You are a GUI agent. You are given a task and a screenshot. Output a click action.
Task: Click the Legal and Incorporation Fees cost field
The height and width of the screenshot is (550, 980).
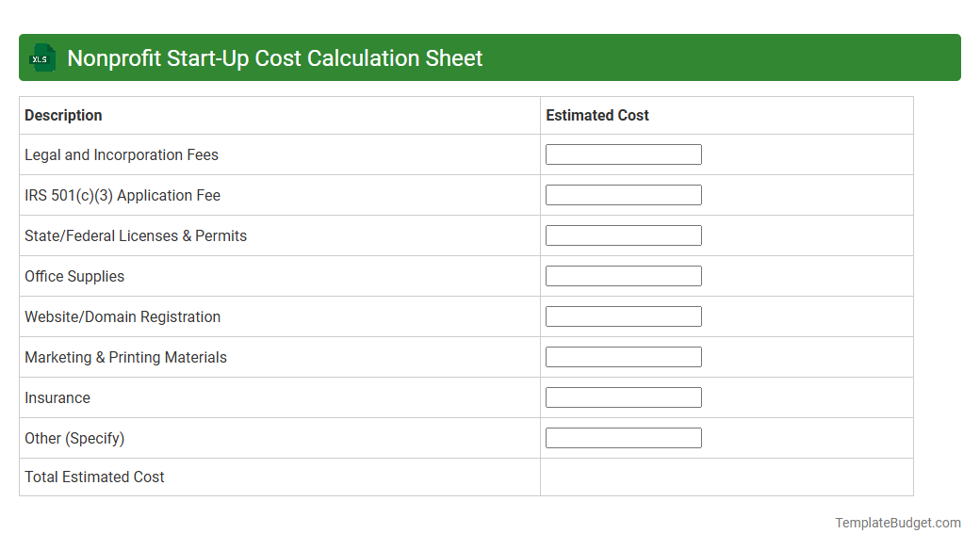623,154
